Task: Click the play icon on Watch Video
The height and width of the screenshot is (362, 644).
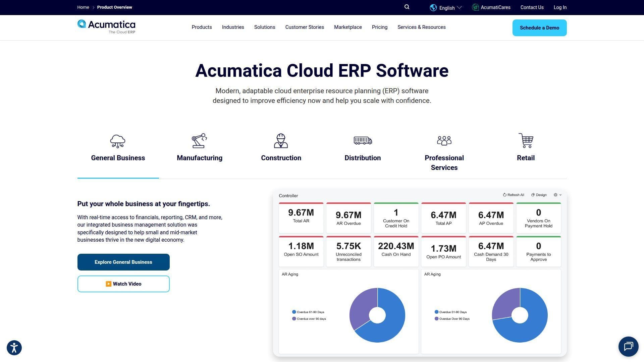Action: coord(108,284)
